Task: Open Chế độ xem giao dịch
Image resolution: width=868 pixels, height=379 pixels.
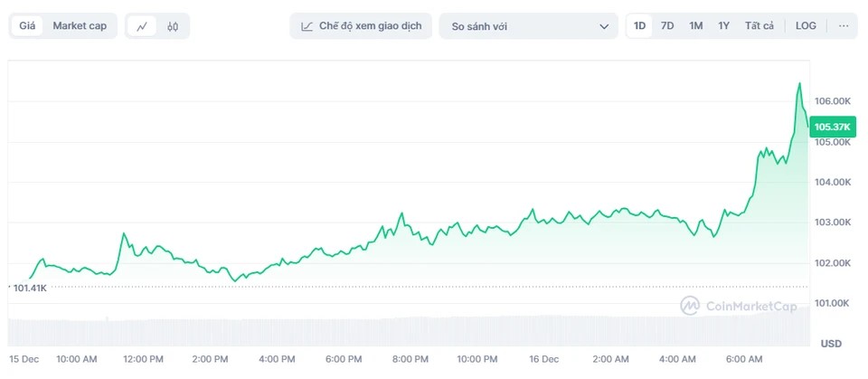Action: (361, 26)
